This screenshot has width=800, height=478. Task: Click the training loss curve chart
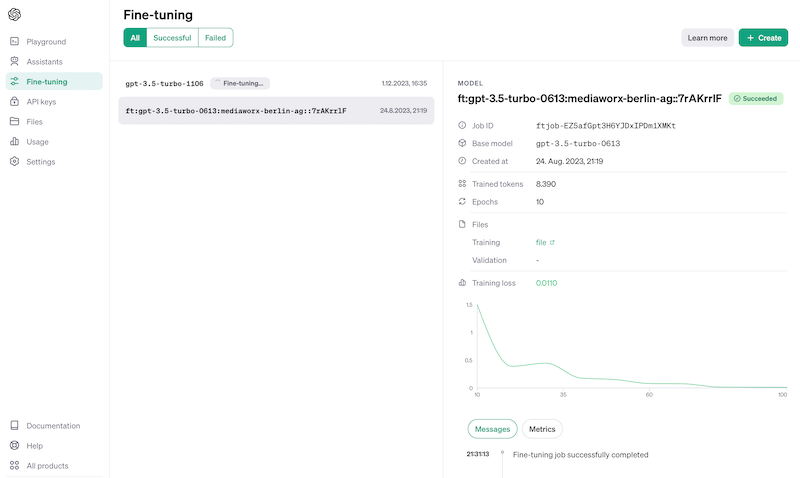click(x=632, y=347)
